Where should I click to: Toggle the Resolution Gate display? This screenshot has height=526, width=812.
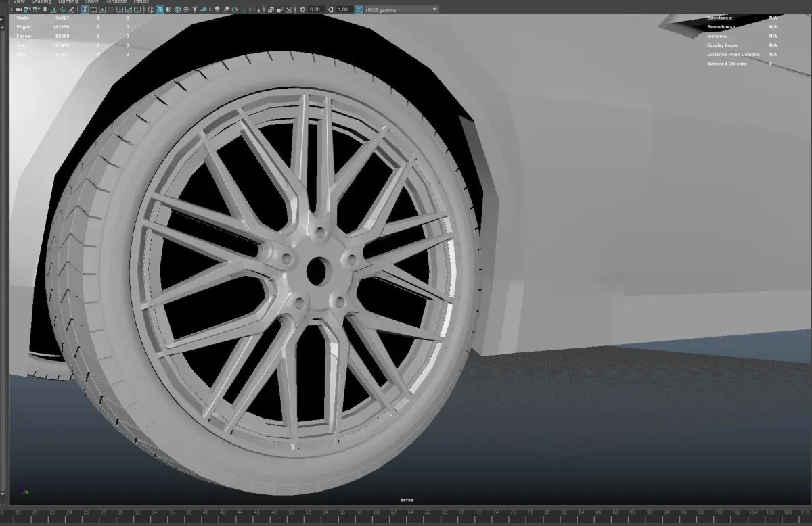coord(102,9)
